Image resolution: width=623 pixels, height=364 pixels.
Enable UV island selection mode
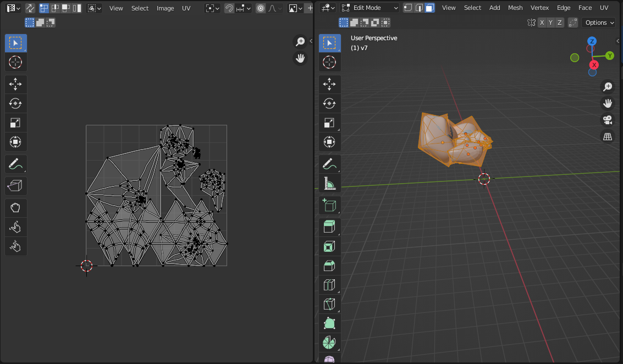tap(76, 8)
